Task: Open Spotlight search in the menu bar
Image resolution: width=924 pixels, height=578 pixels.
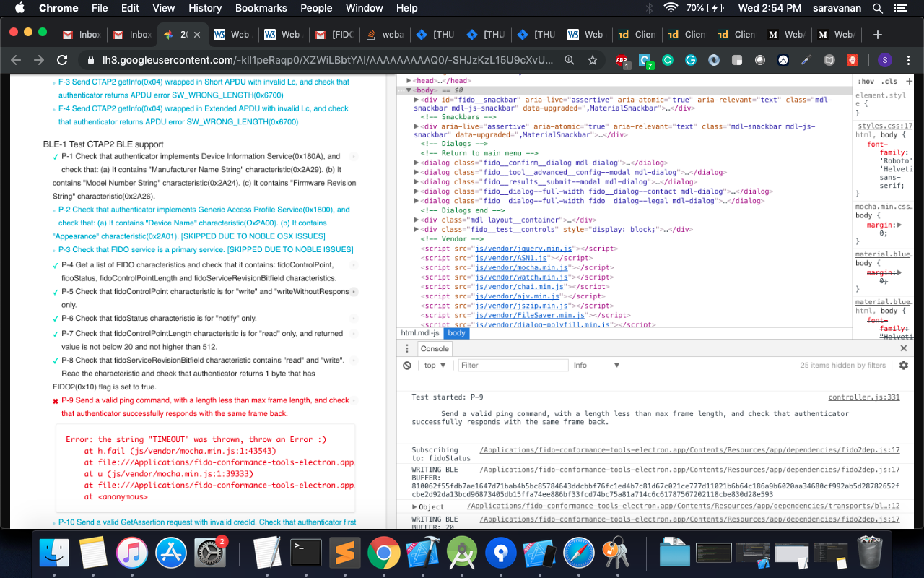Action: [x=878, y=8]
